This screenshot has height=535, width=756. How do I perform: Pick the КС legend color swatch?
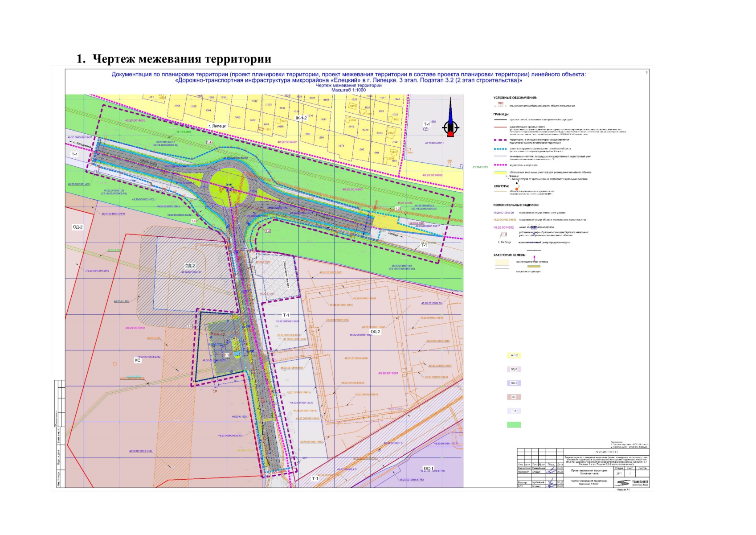coord(514,397)
